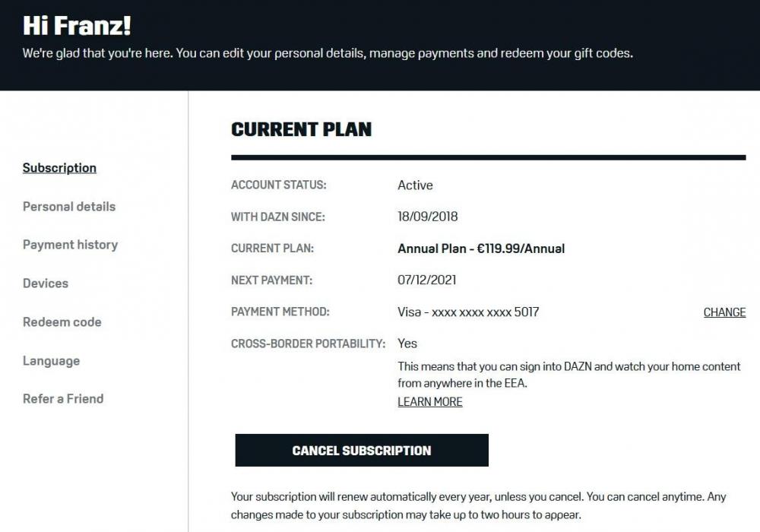Click the automatic renewal notice paragraph
Image resolution: width=760 pixels, height=532 pixels.
[478, 505]
